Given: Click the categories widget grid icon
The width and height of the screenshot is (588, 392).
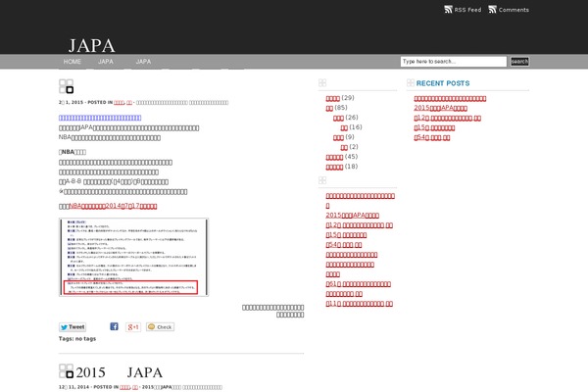Looking at the screenshot, I should coord(323,83).
